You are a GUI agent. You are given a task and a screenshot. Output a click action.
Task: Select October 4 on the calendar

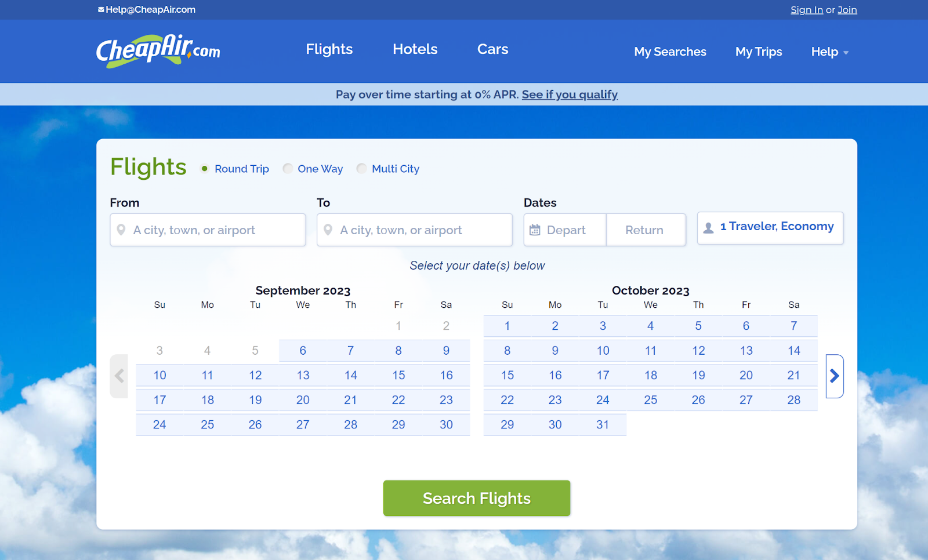651,326
